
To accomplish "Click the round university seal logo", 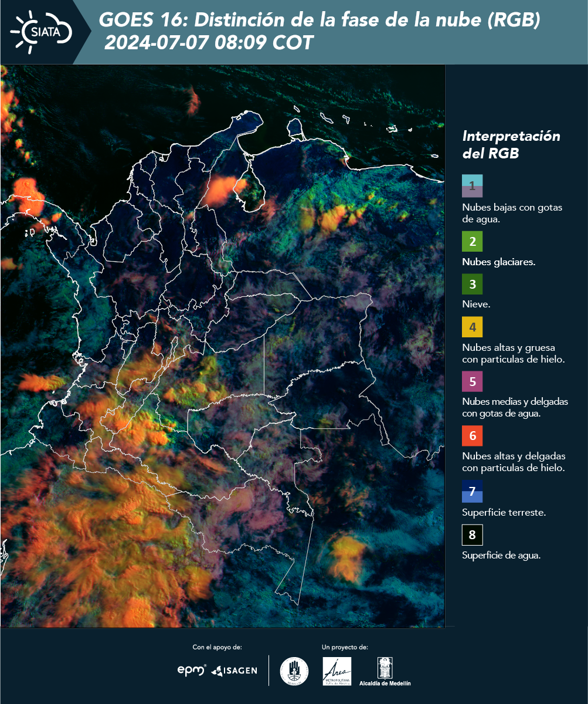I will click(x=294, y=671).
